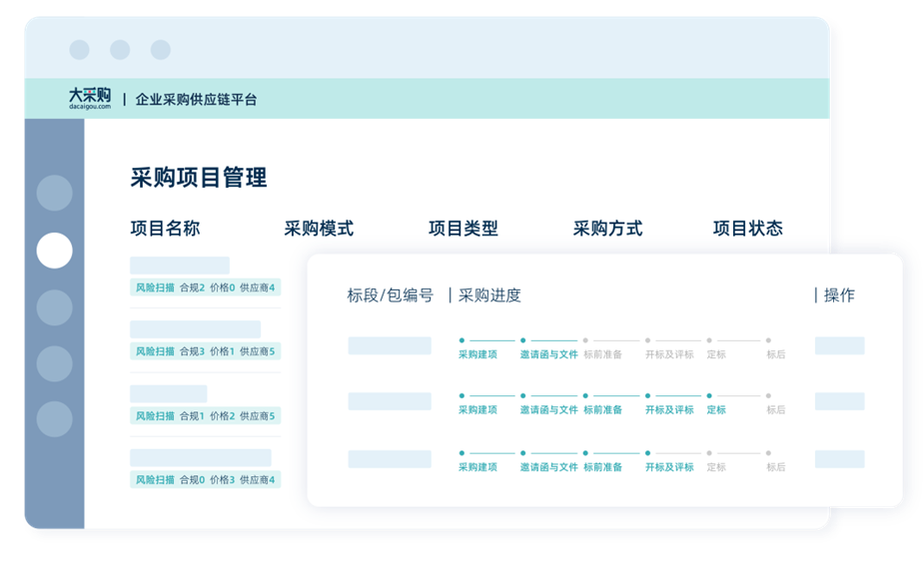Click the bottom circle icon in left sidebar
The image size is (924, 565).
54,419
